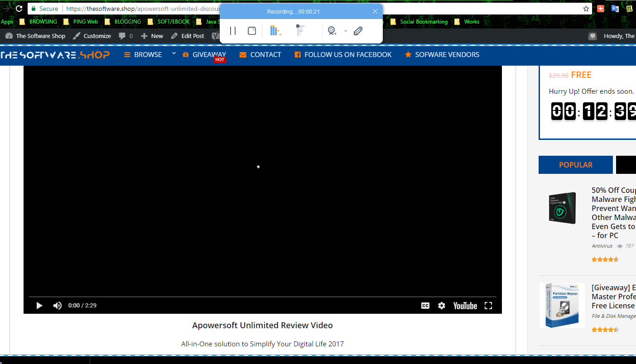This screenshot has width=636, height=364.
Task: Open 50% Off Coupon Malware Fighter link
Action: [614, 213]
